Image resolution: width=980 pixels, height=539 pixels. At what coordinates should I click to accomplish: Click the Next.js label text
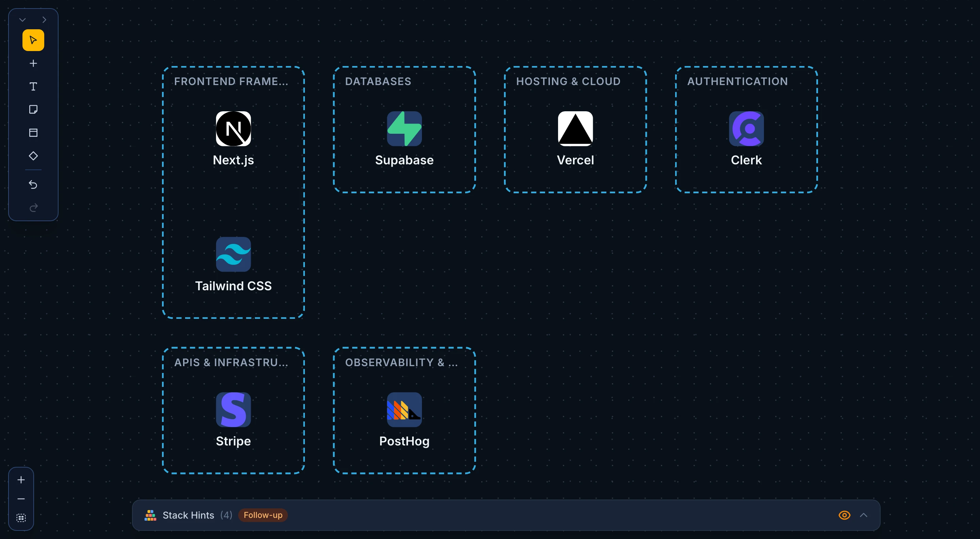pos(233,160)
